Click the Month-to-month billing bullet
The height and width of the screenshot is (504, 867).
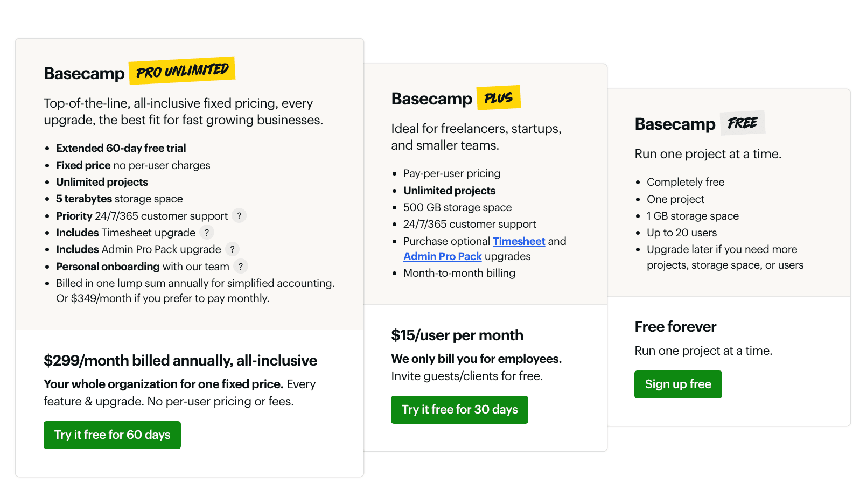[x=459, y=274]
